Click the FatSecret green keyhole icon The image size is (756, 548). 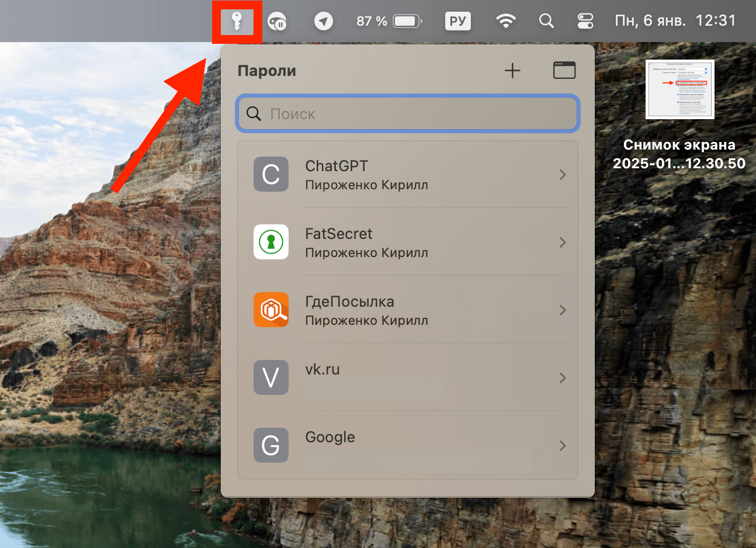coord(271,242)
